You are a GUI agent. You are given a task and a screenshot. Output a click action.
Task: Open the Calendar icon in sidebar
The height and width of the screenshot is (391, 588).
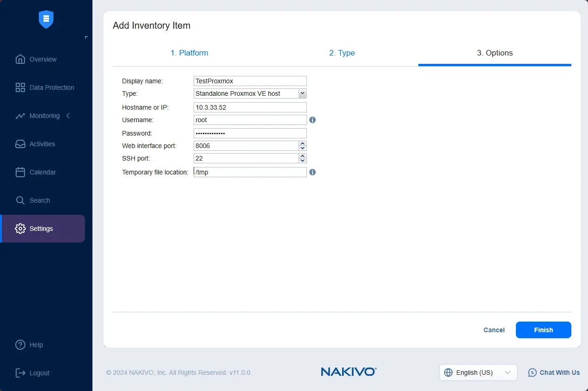tap(20, 172)
